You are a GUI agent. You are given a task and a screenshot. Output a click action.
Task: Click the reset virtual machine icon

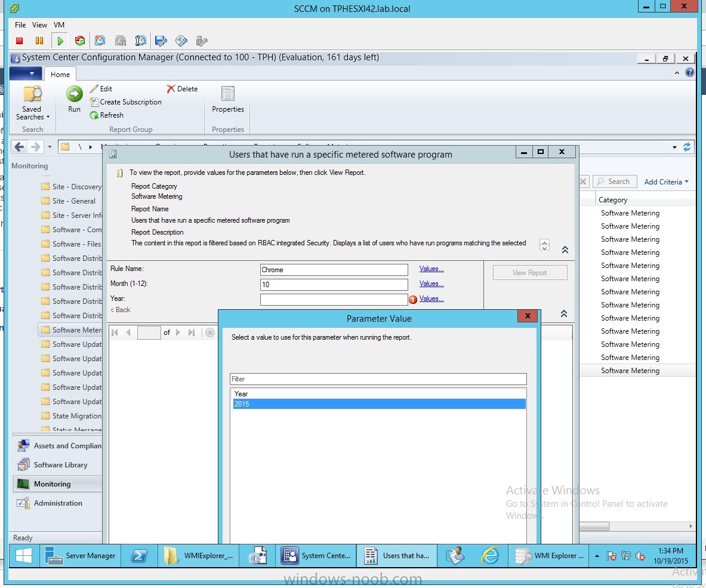pos(80,41)
